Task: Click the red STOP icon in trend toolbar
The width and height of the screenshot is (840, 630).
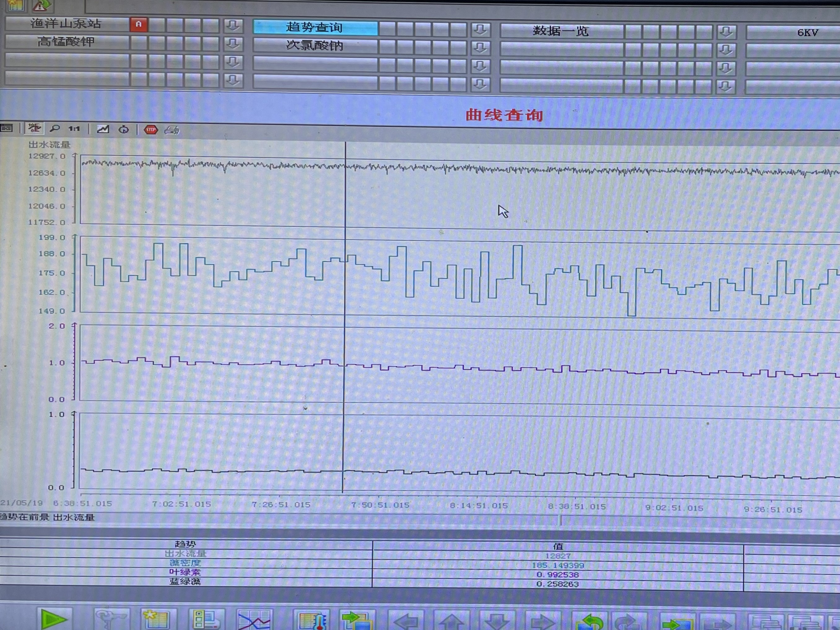Action: tap(151, 130)
